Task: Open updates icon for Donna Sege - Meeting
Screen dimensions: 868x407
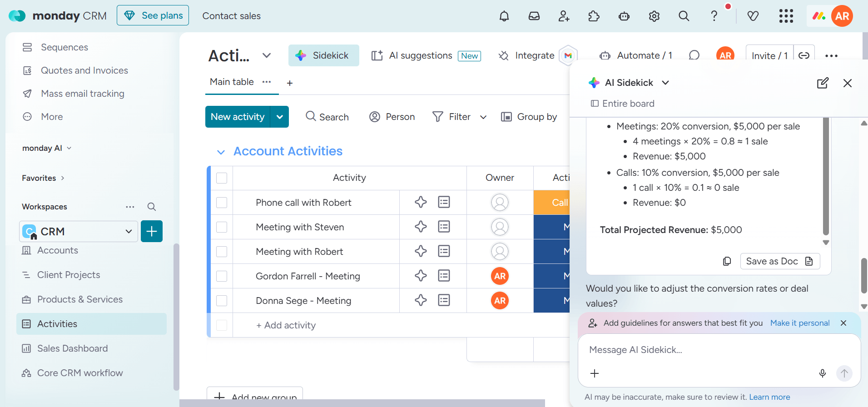Action: 444,300
